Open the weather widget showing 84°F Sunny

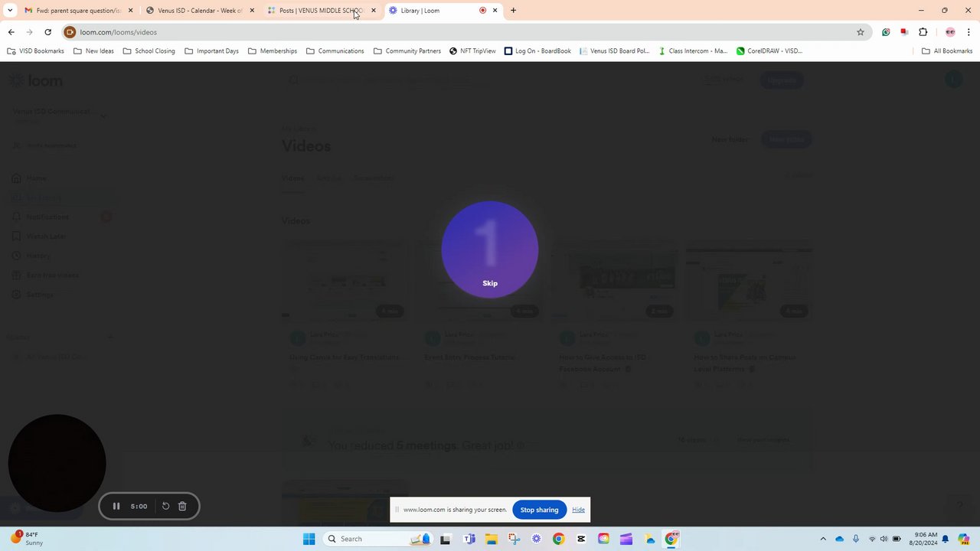pos(27,539)
